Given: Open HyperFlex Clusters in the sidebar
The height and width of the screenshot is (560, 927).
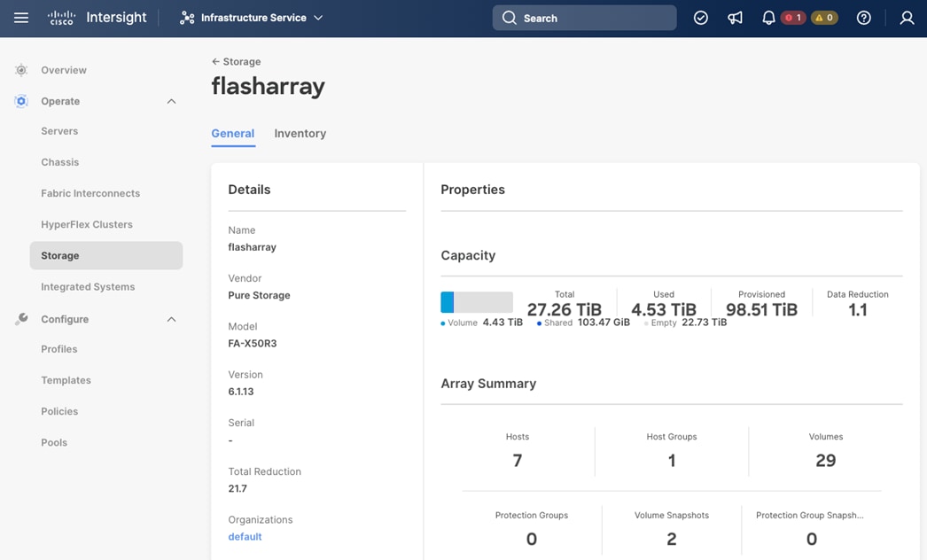Looking at the screenshot, I should 87,225.
